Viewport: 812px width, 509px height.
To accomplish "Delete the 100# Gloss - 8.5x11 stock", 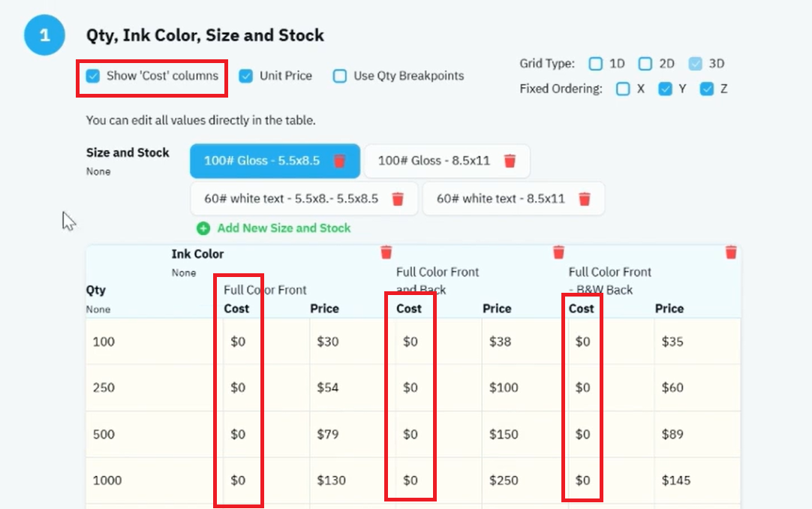I will [510, 161].
